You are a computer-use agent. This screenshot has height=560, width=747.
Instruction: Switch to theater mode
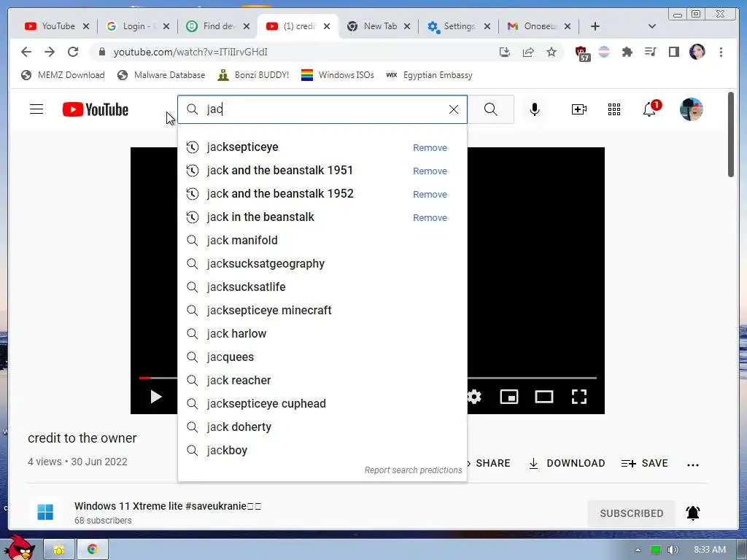click(x=544, y=397)
